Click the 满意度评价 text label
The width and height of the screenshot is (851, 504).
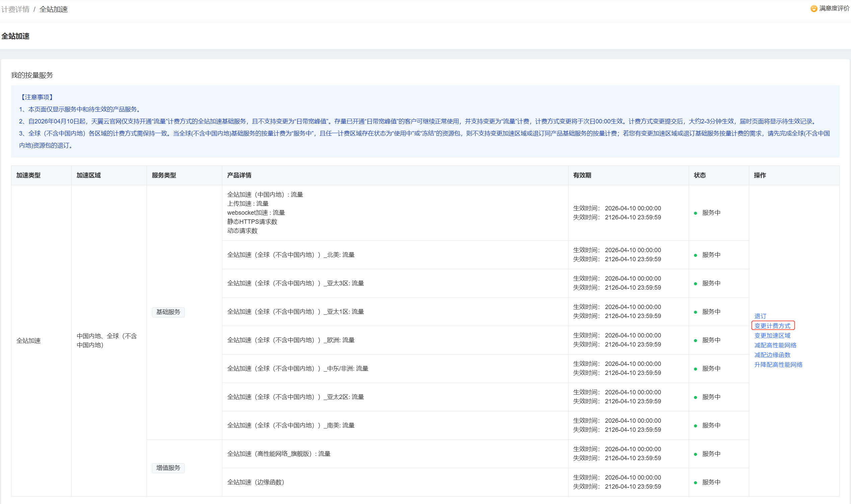click(x=834, y=8)
